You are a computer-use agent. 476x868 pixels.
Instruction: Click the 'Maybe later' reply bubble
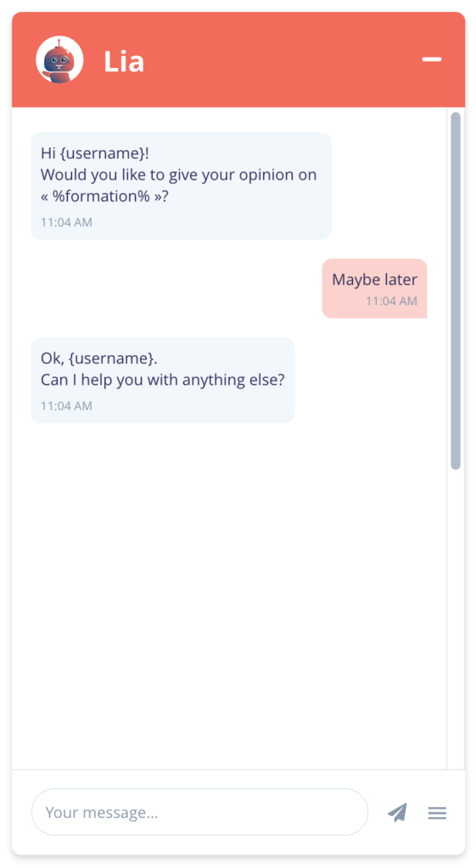tap(374, 288)
